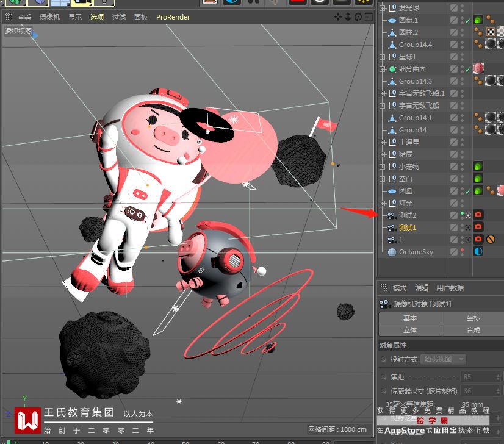Toggle the enable checkmark on 圆盘

point(467,191)
